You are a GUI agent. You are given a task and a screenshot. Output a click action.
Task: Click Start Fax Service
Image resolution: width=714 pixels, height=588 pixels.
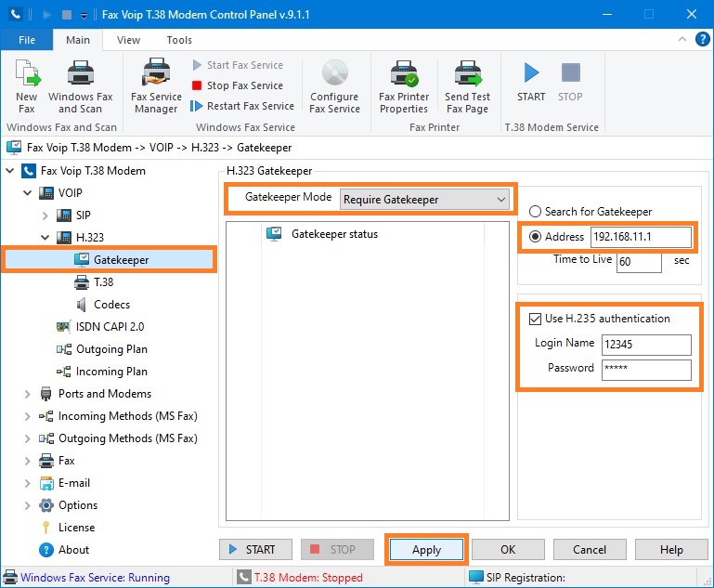(x=238, y=65)
